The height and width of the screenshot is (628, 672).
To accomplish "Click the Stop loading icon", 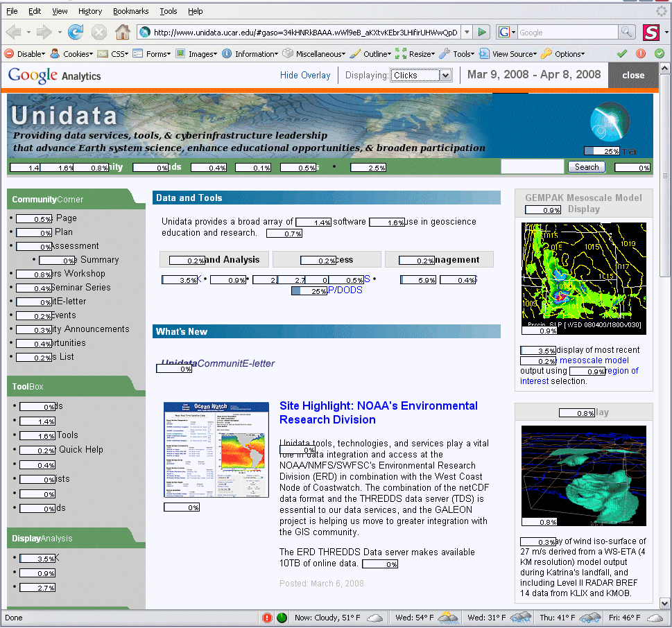I will coord(99,32).
